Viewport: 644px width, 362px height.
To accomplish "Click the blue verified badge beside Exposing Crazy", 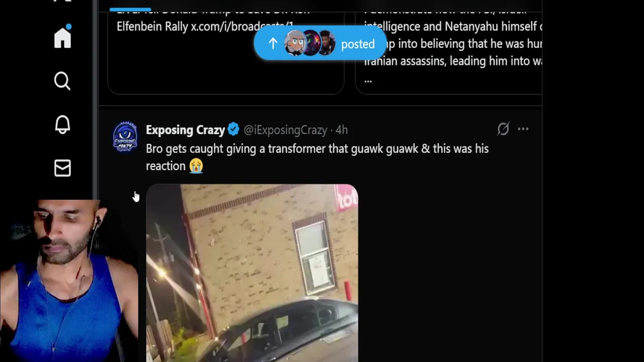I will 233,130.
